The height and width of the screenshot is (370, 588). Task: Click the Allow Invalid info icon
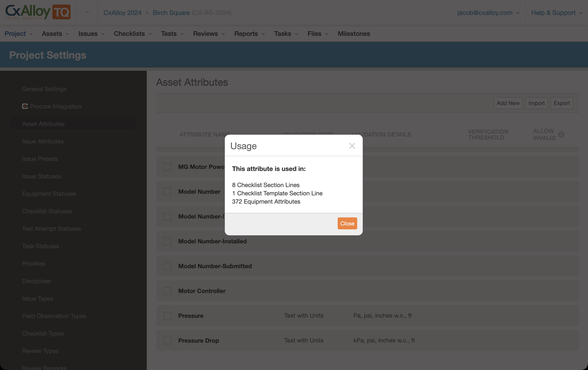point(561,134)
